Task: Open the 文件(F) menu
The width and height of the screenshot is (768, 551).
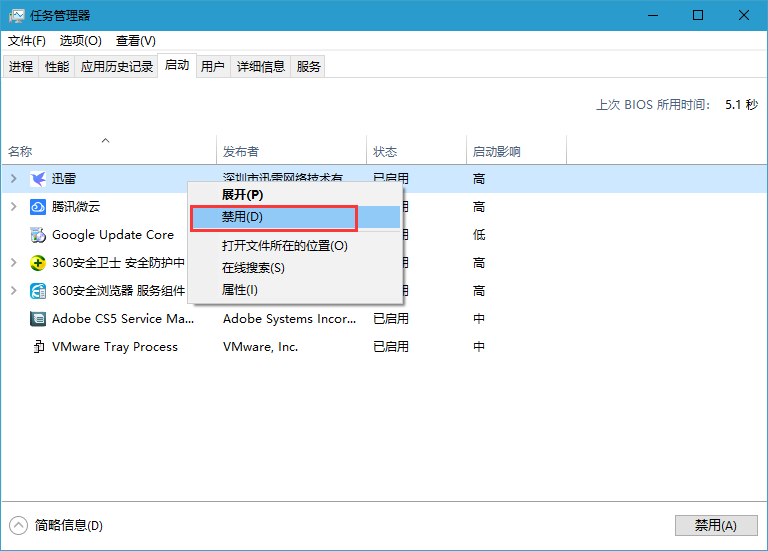Action: point(27,41)
